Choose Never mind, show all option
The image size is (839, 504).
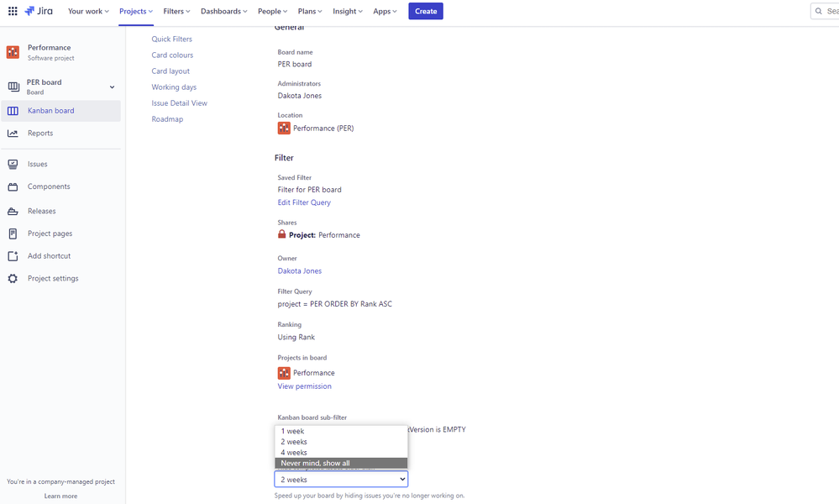coord(341,464)
